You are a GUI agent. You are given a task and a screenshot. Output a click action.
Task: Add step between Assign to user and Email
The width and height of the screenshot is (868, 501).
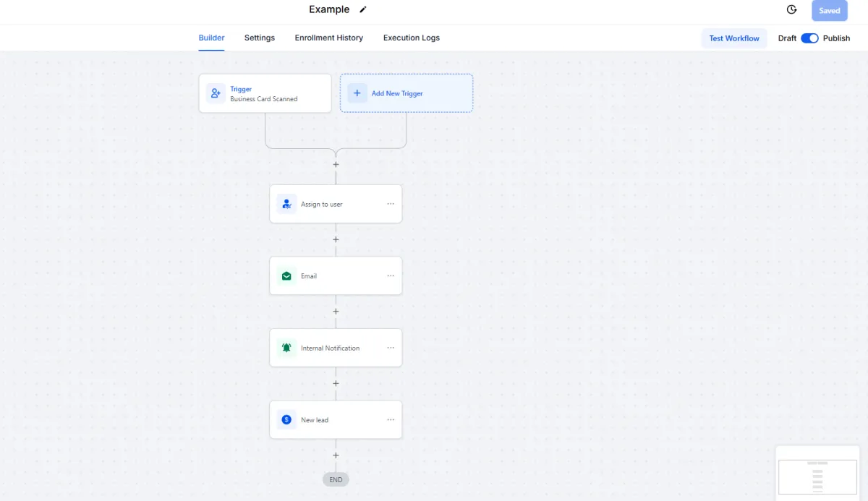[x=336, y=239]
